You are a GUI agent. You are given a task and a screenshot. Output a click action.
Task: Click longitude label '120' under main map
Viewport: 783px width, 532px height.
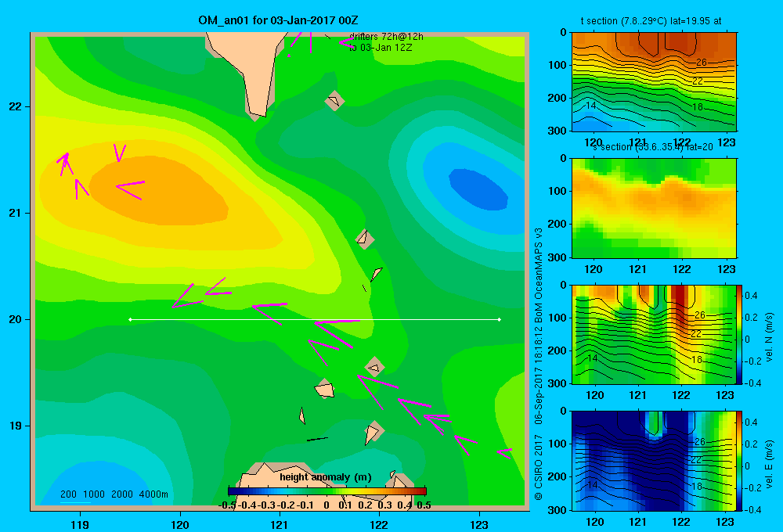[180, 524]
